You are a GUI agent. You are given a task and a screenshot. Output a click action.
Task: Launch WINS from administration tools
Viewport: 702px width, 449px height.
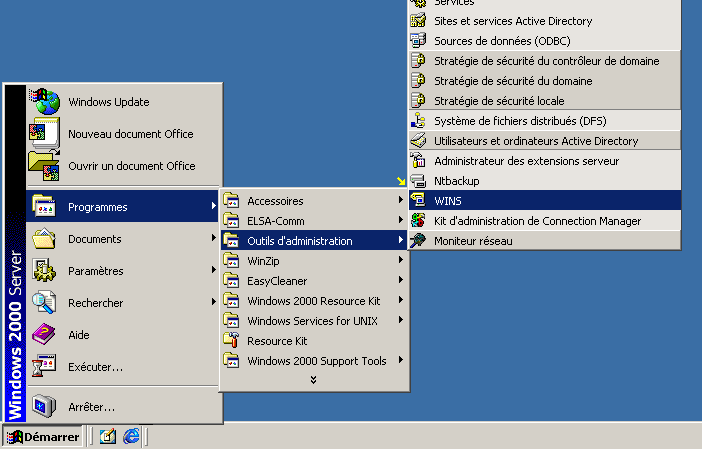coord(545,201)
